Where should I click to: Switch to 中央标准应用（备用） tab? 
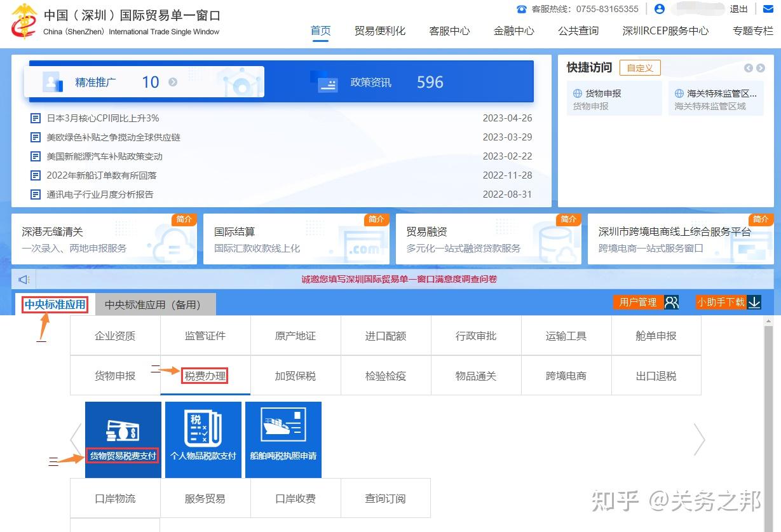[153, 304]
